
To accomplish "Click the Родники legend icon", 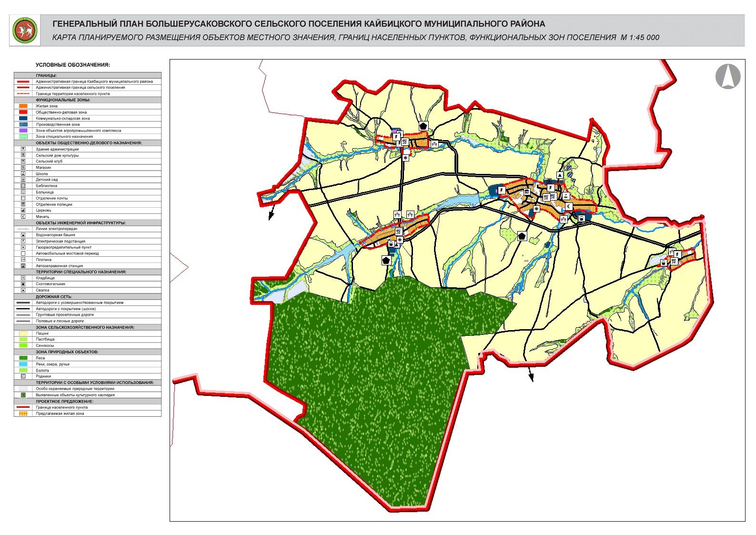I will 23,376.
